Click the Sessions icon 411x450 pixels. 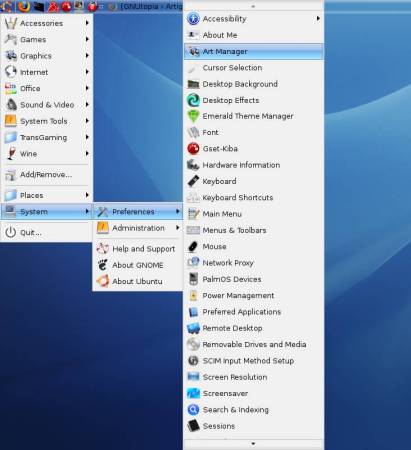pos(193,426)
